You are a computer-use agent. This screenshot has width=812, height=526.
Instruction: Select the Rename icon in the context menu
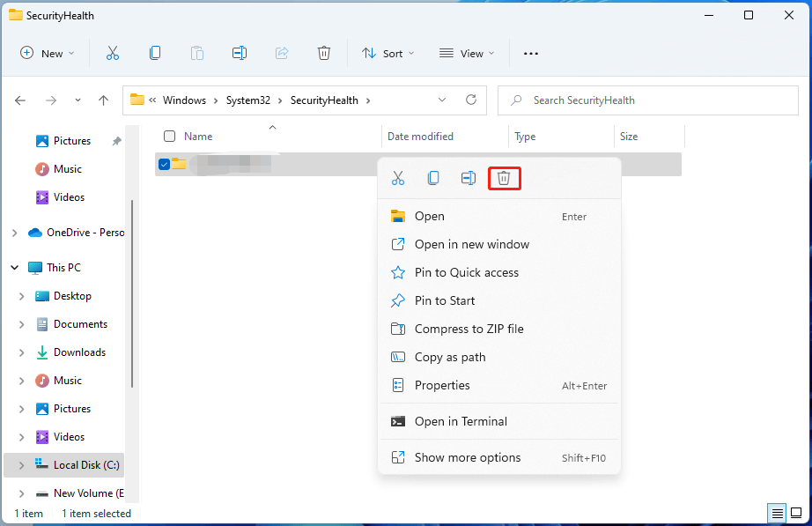coord(469,177)
